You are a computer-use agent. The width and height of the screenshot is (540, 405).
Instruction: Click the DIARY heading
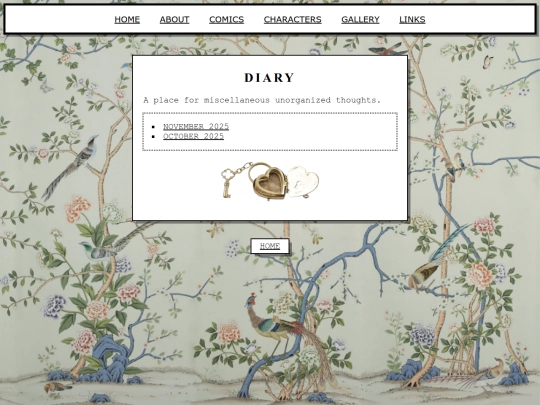270,77
